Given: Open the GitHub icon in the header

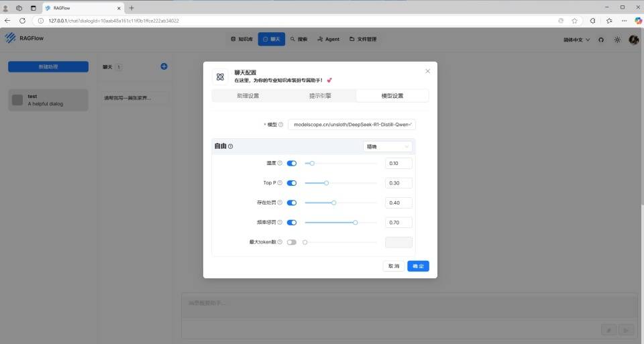Looking at the screenshot, I should 601,40.
